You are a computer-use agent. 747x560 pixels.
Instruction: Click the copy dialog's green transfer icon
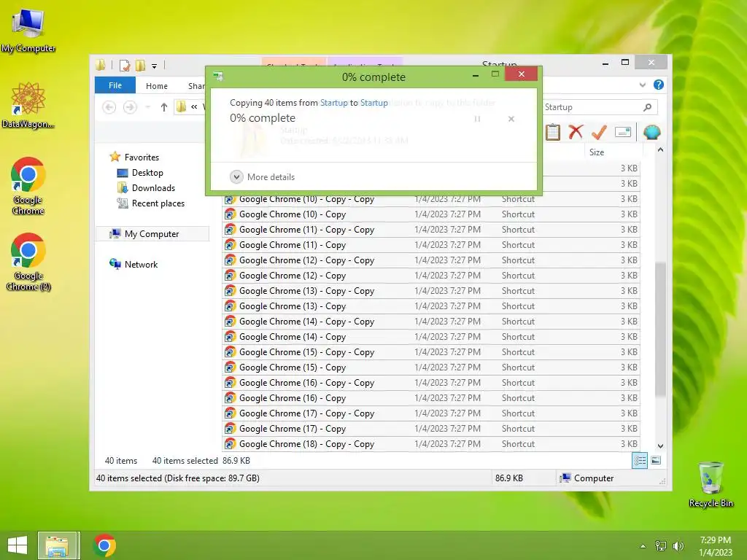(218, 76)
